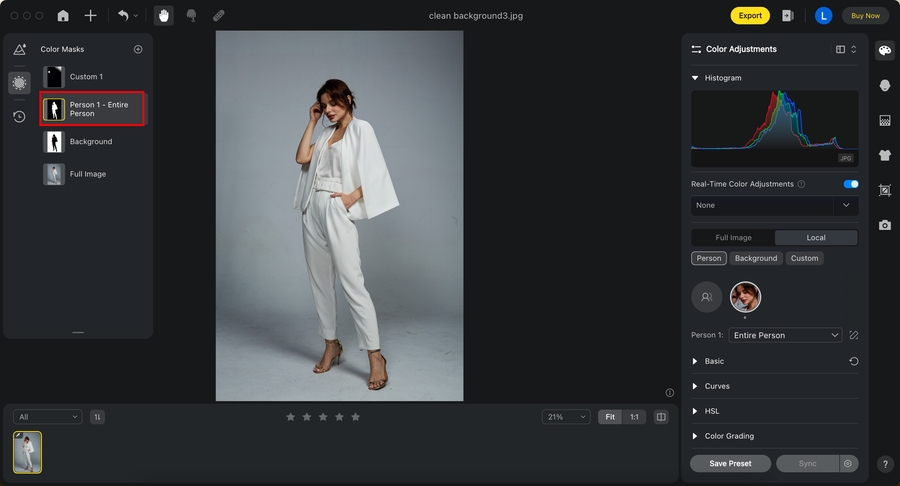This screenshot has width=900, height=486.
Task: Open the Crop tool panel
Action: click(884, 190)
